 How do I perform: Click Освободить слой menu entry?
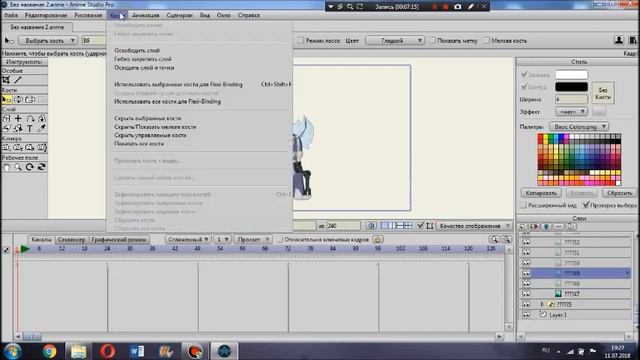[137, 51]
